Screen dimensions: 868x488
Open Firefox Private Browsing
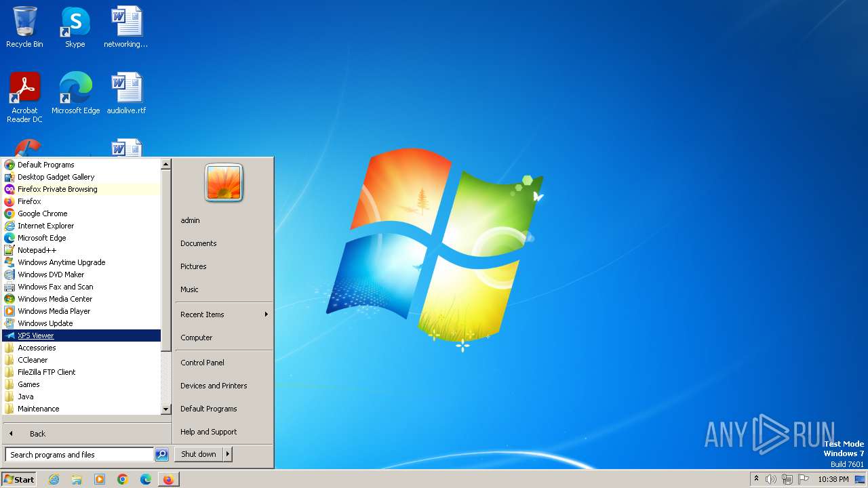point(81,189)
